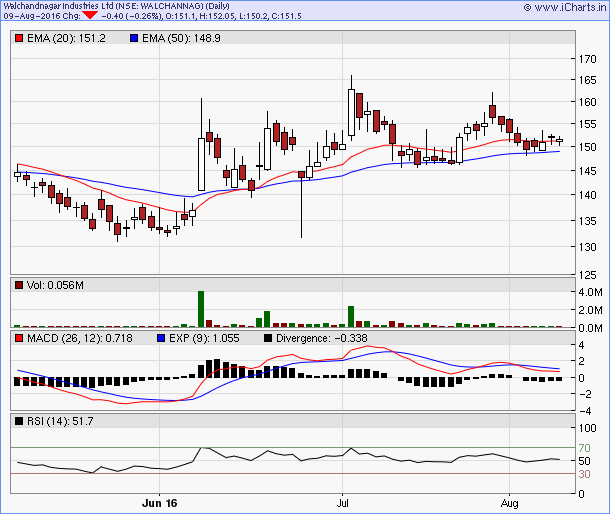The image size is (610, 514).
Task: Click the 155 price axis label
Action: tap(587, 124)
